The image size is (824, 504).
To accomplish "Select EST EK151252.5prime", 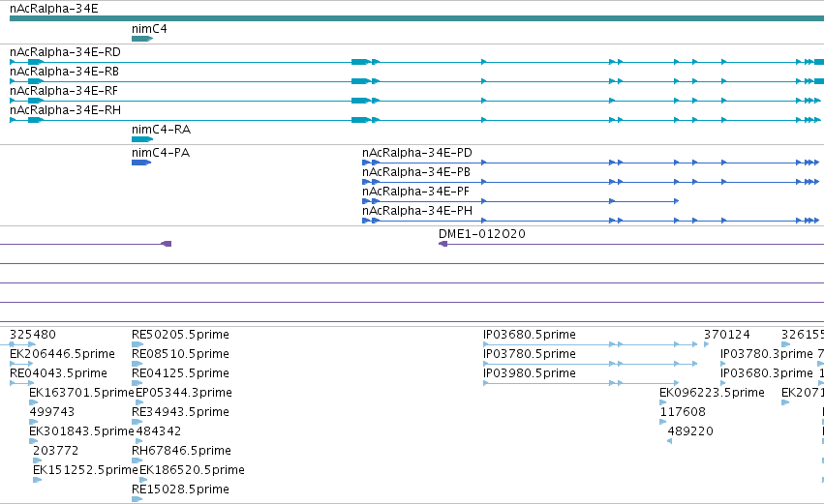I will coord(85,470).
